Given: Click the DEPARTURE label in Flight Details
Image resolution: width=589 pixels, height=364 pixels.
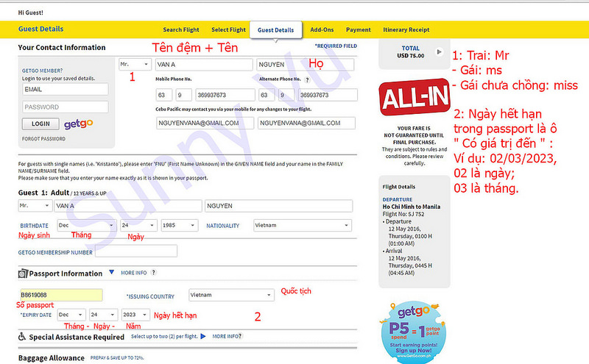Looking at the screenshot, I should point(398,199).
